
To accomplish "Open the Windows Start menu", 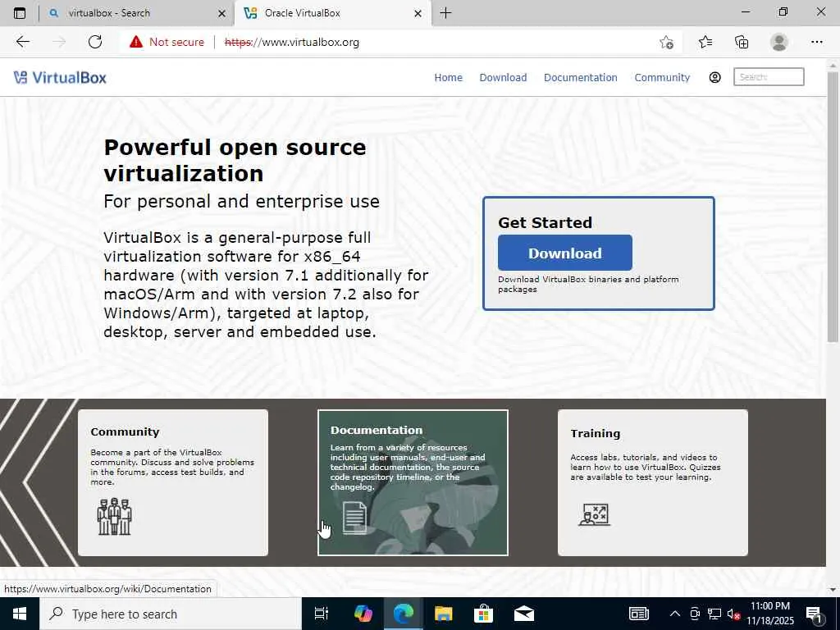I will 20,614.
